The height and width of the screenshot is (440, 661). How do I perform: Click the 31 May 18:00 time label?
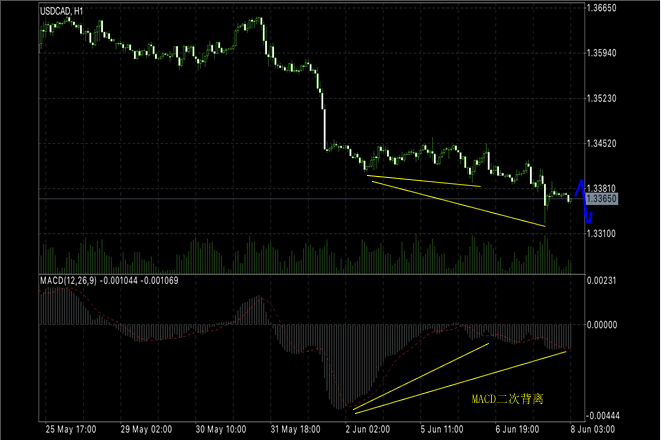pos(296,429)
